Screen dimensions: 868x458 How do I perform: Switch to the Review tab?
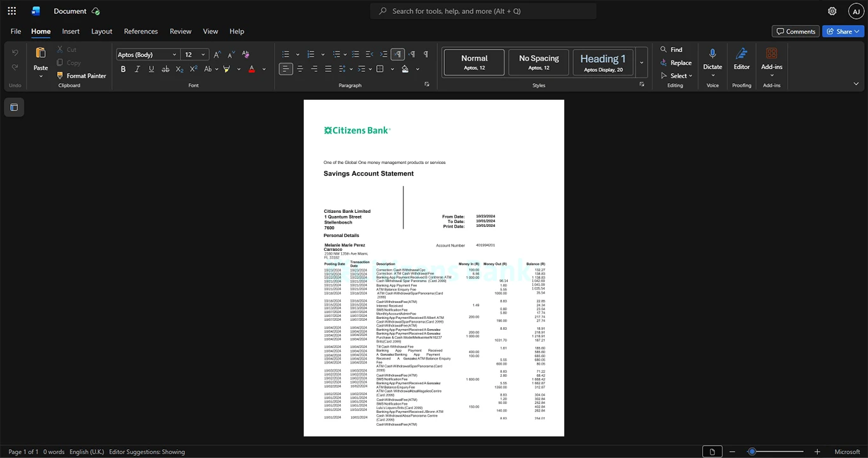180,31
